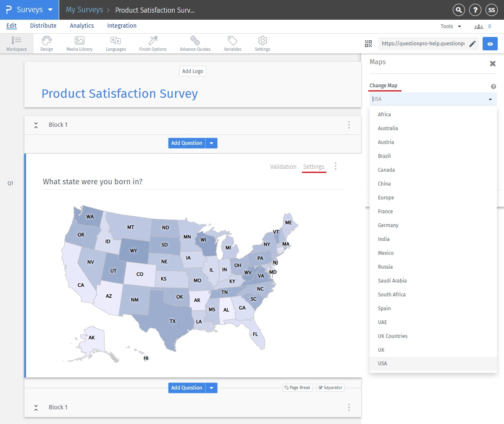Toggle the Separator checkbox
The image size is (504, 424).
click(x=330, y=387)
